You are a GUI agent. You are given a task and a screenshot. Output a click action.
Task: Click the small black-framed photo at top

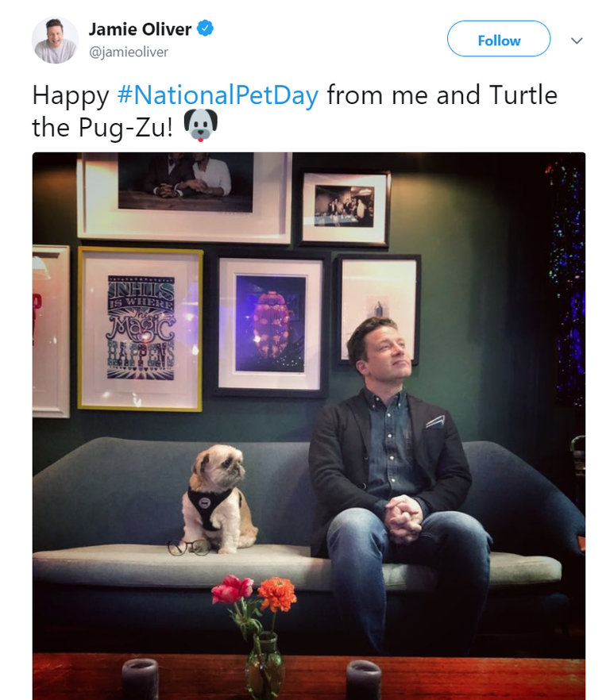coord(345,207)
